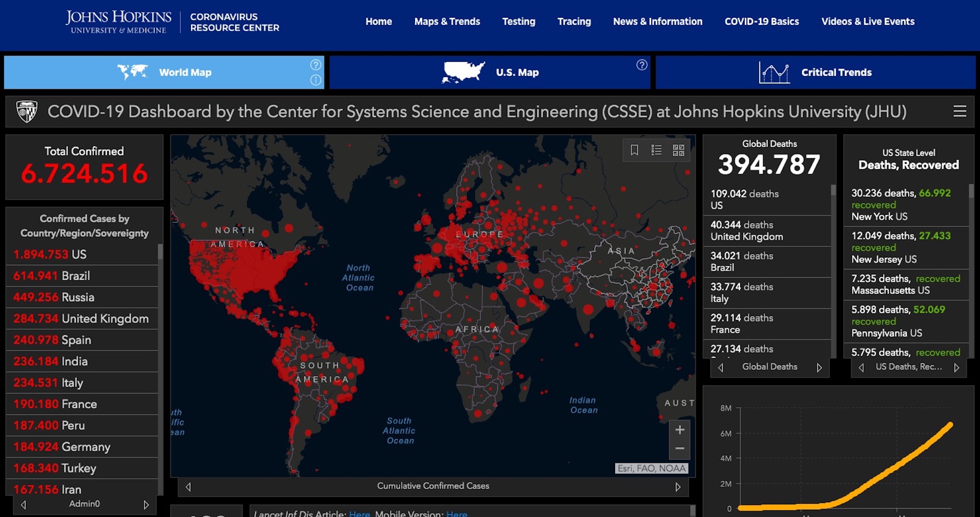
Task: Open the map bookmarks icon
Action: 634,150
